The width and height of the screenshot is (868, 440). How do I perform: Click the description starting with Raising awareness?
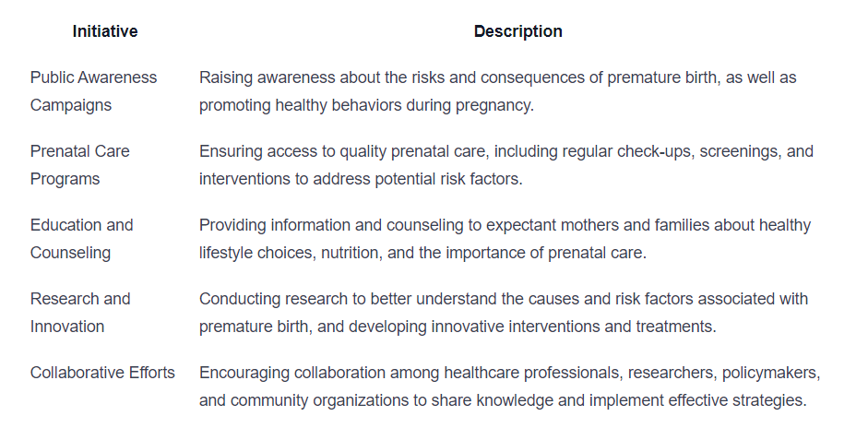click(x=498, y=91)
